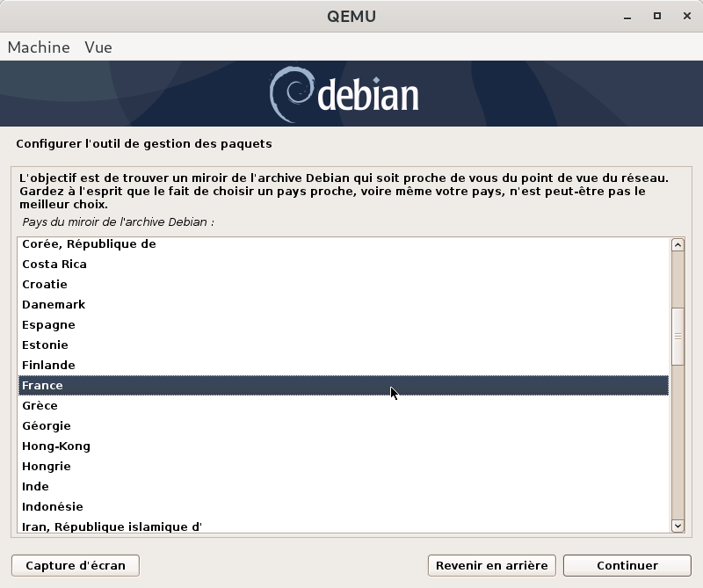Select Hong-Kong in the list
Viewport: 703px width, 588px height.
(56, 446)
